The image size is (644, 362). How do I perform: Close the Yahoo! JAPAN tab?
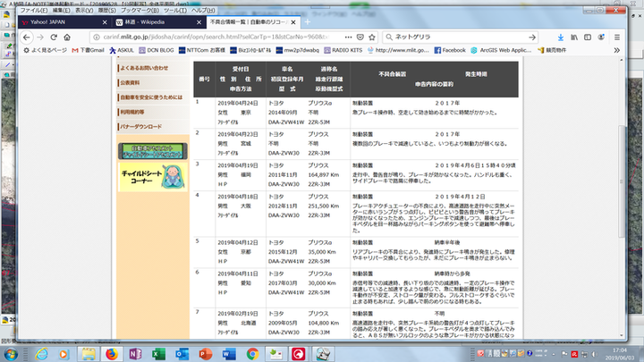pyautogui.click(x=105, y=22)
